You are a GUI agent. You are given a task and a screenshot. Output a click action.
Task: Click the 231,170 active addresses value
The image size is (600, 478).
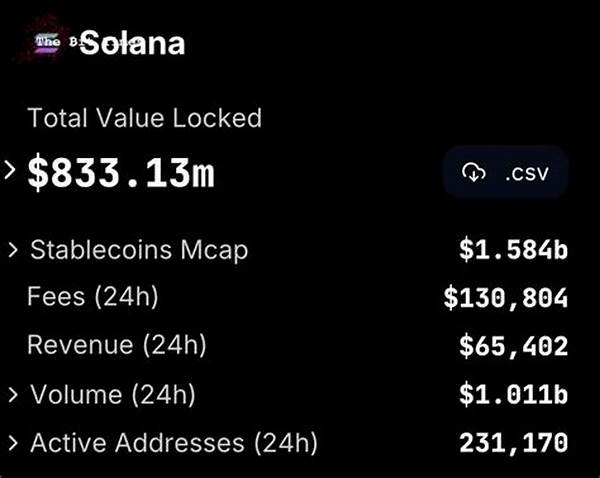click(x=514, y=443)
